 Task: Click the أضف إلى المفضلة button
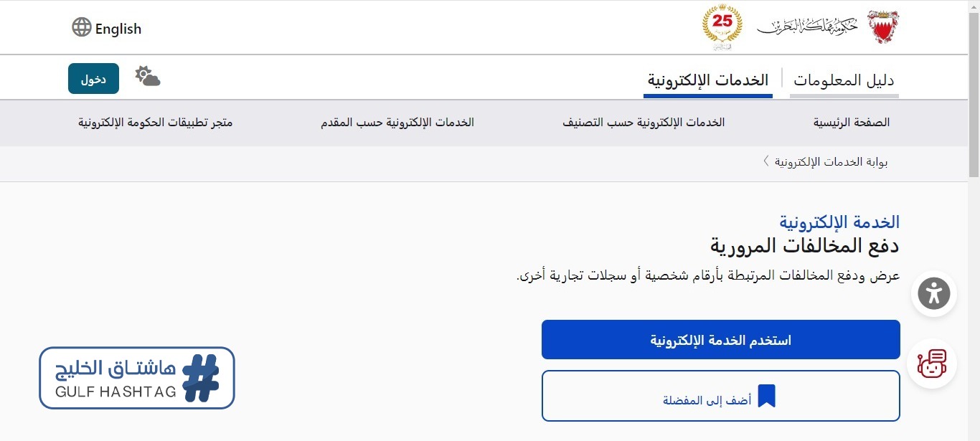click(x=720, y=396)
